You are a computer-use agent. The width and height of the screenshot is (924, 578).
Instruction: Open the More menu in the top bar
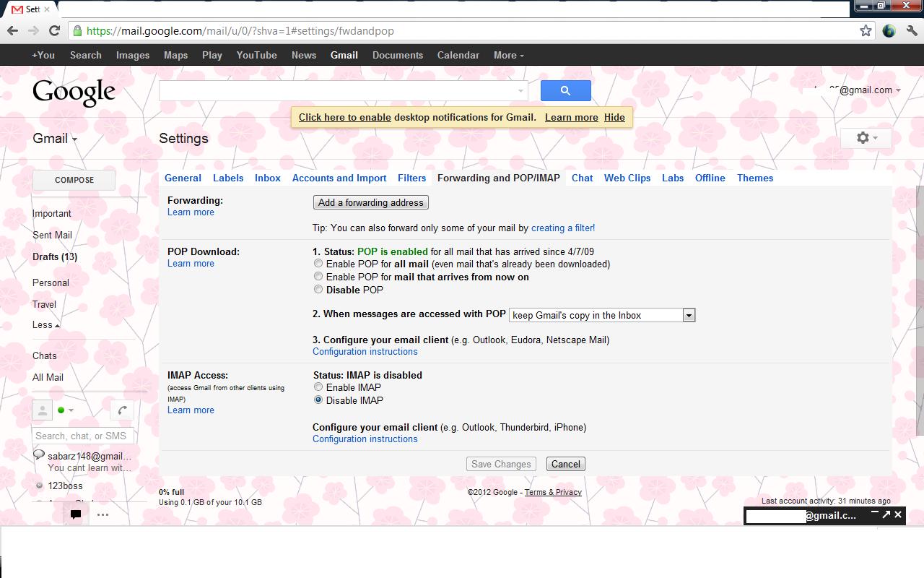508,55
